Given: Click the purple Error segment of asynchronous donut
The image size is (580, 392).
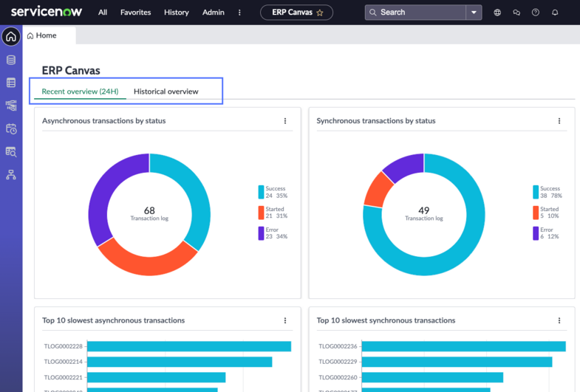Looking at the screenshot, I should point(106,188).
